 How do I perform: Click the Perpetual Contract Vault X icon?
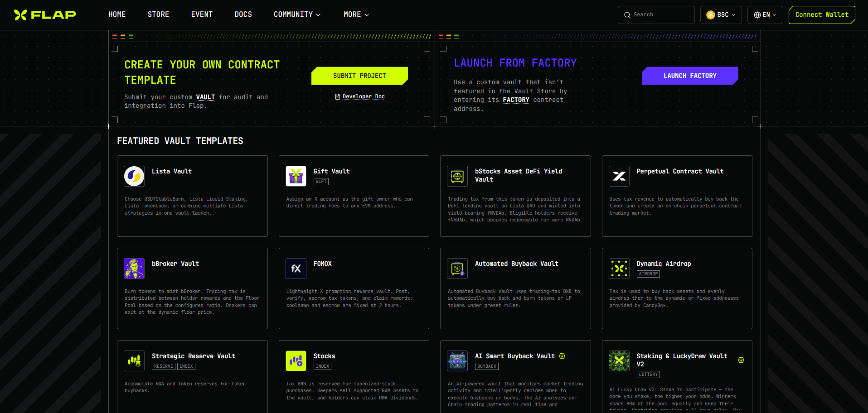coord(619,176)
